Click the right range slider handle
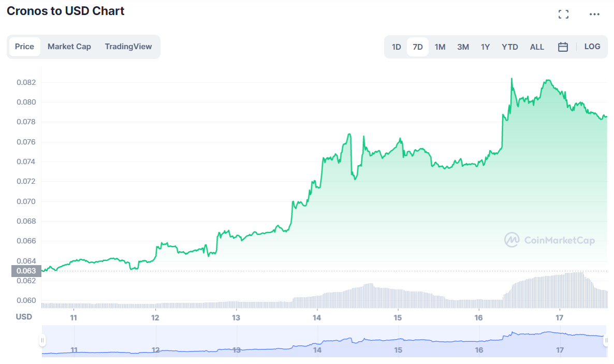The image size is (614, 364). (x=607, y=340)
